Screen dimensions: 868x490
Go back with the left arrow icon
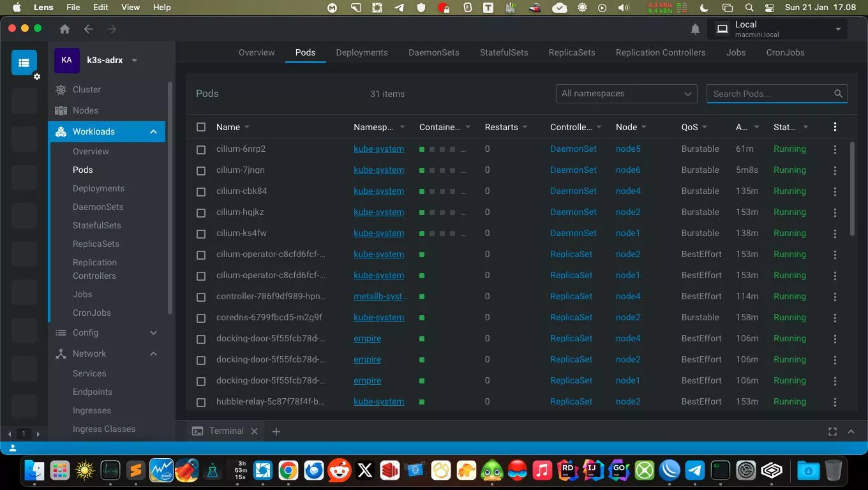tap(88, 29)
